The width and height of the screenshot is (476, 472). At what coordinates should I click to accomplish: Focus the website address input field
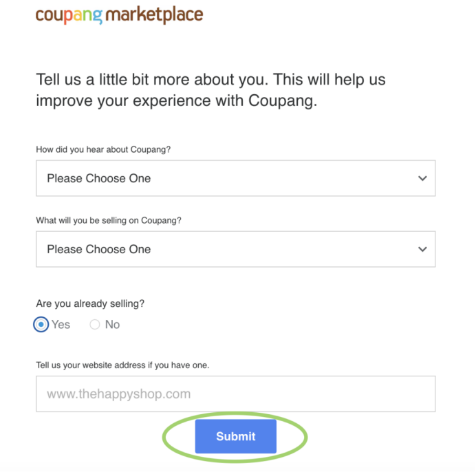pyautogui.click(x=235, y=394)
